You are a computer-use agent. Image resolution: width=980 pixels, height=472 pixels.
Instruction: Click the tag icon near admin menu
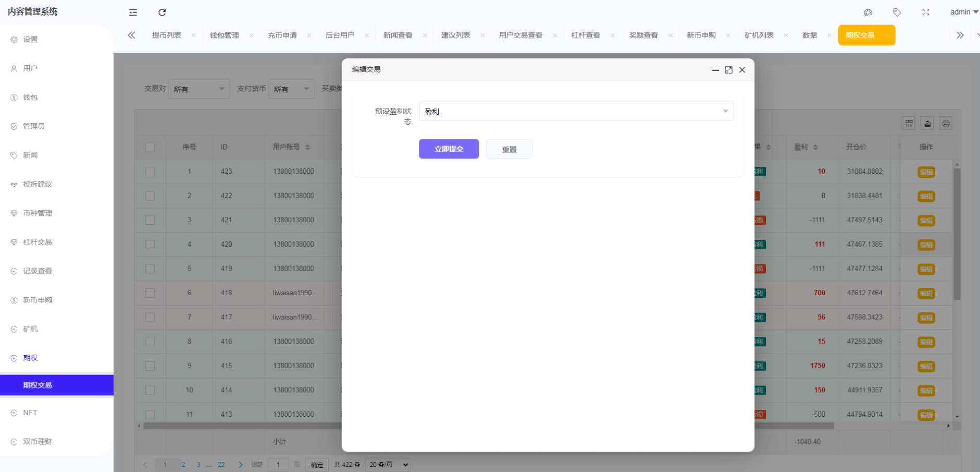[897, 12]
